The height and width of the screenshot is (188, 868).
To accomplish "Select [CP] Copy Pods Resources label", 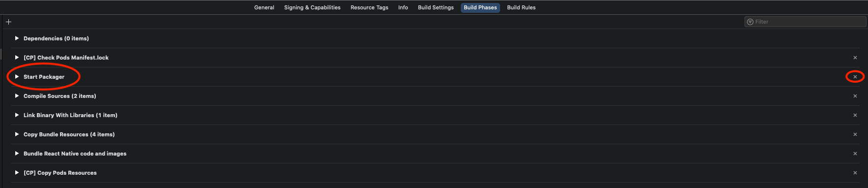I will click(x=60, y=173).
